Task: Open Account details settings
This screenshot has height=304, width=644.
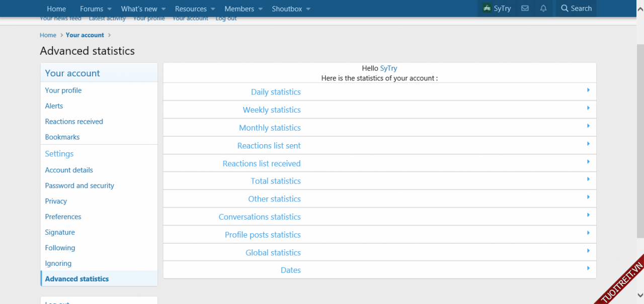Action: [x=69, y=170]
